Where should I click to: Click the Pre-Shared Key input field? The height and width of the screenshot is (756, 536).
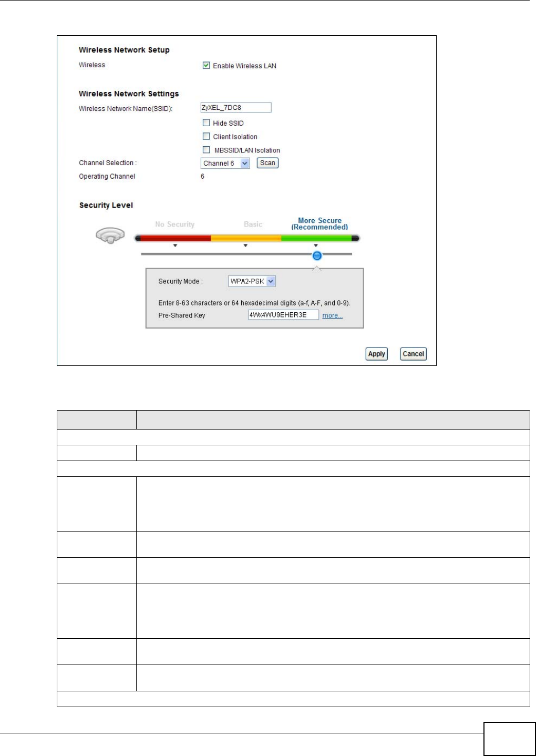(x=283, y=315)
